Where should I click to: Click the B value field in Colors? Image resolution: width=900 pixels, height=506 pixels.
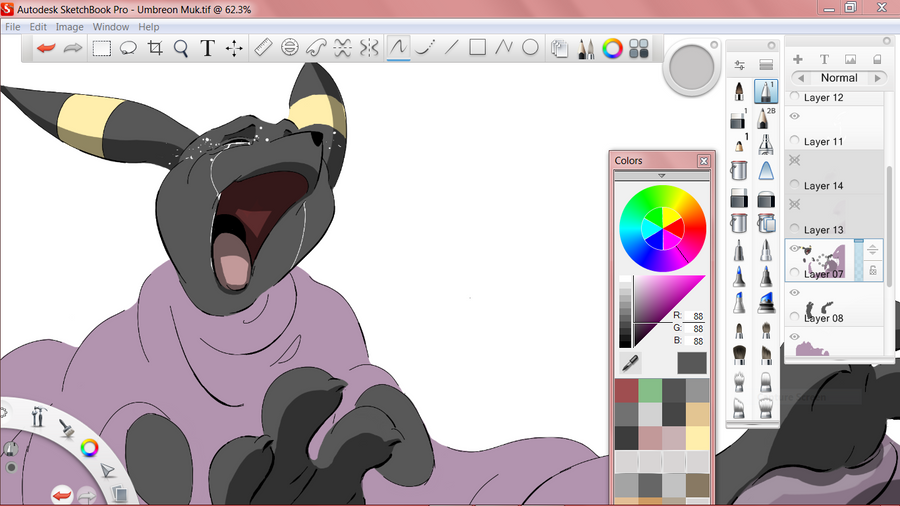tap(695, 341)
